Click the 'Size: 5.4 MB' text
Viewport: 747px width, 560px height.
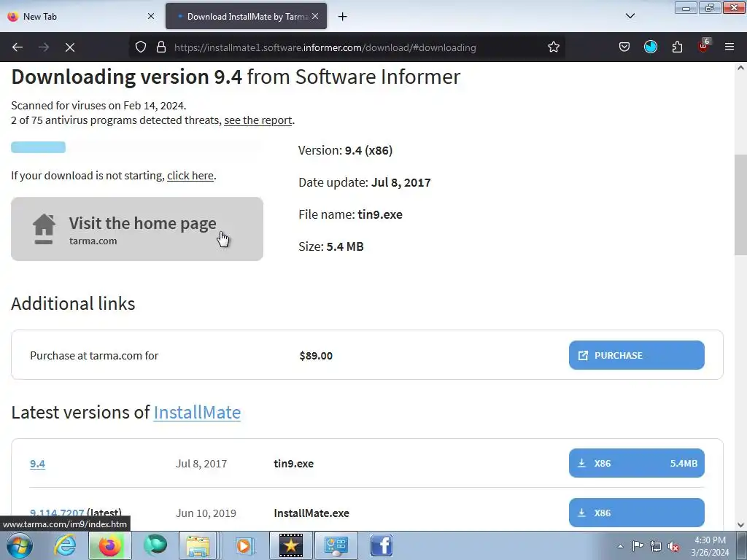coord(331,246)
